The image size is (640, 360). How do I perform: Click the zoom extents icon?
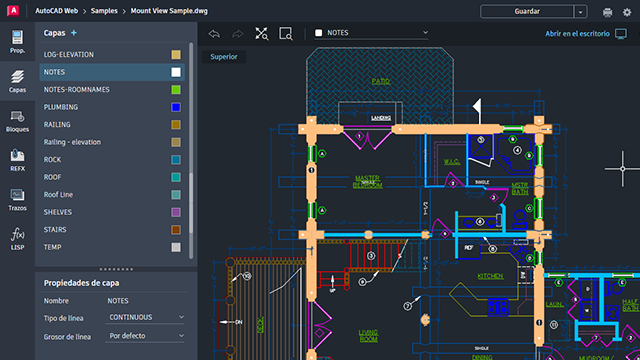point(262,33)
